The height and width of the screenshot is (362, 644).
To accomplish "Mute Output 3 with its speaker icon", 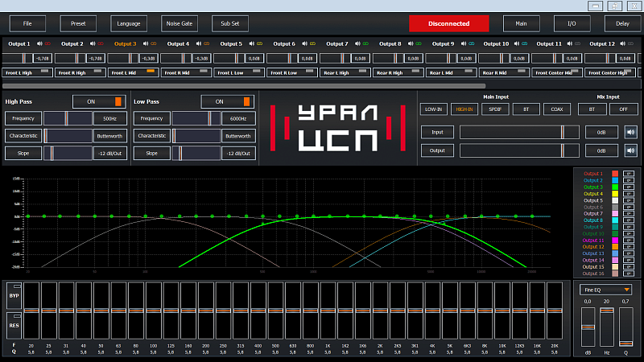I will pos(146,44).
